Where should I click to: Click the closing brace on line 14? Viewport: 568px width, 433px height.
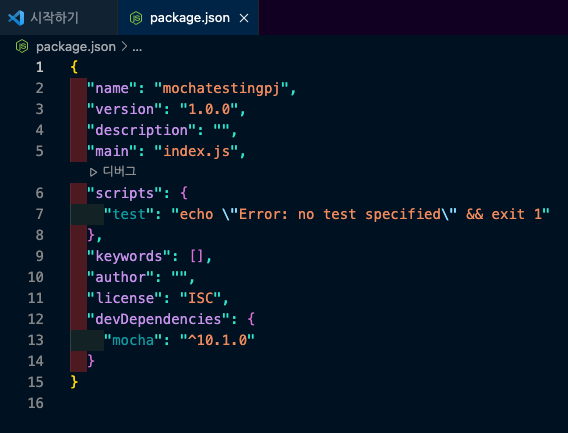[91, 361]
